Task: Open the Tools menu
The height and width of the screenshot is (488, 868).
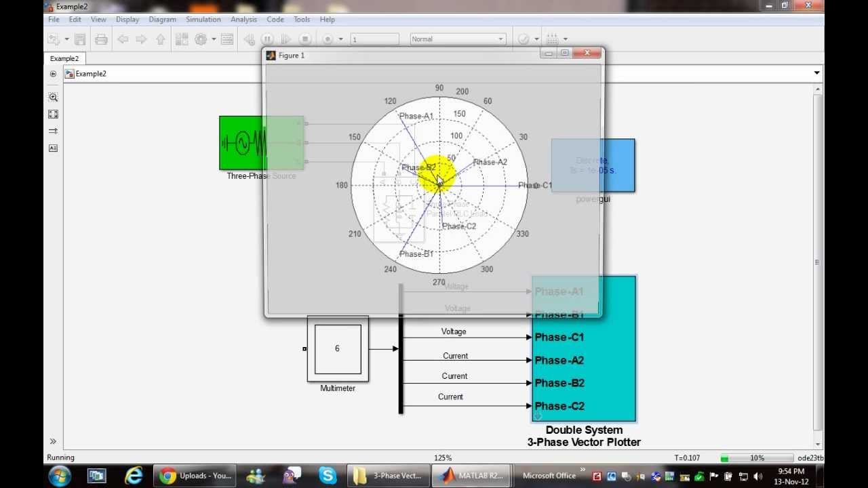Action: coord(302,20)
